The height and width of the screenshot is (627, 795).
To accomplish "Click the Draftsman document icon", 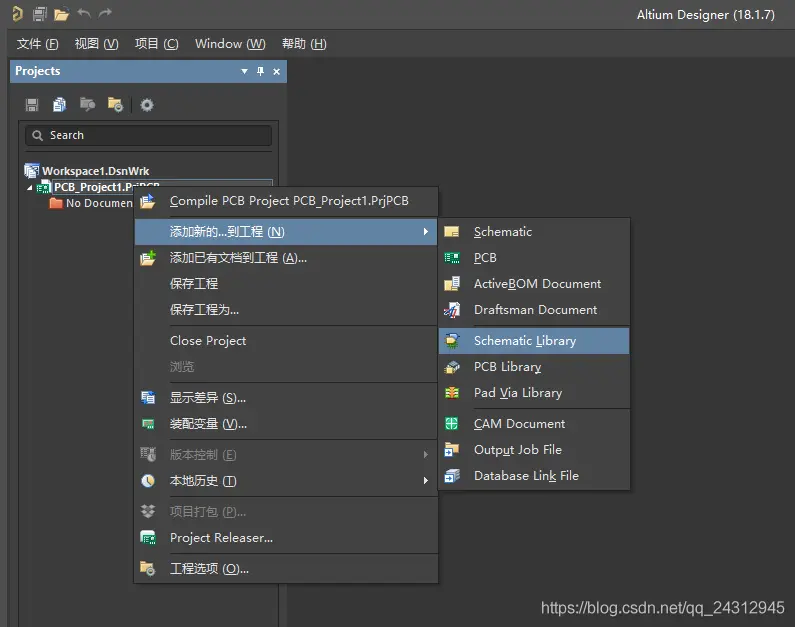I will (452, 310).
